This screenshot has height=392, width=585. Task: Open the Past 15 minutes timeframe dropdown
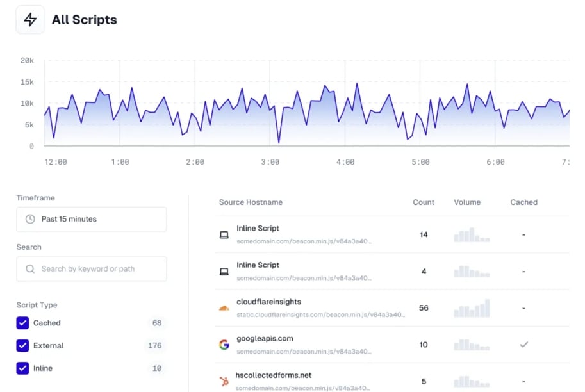coord(92,219)
